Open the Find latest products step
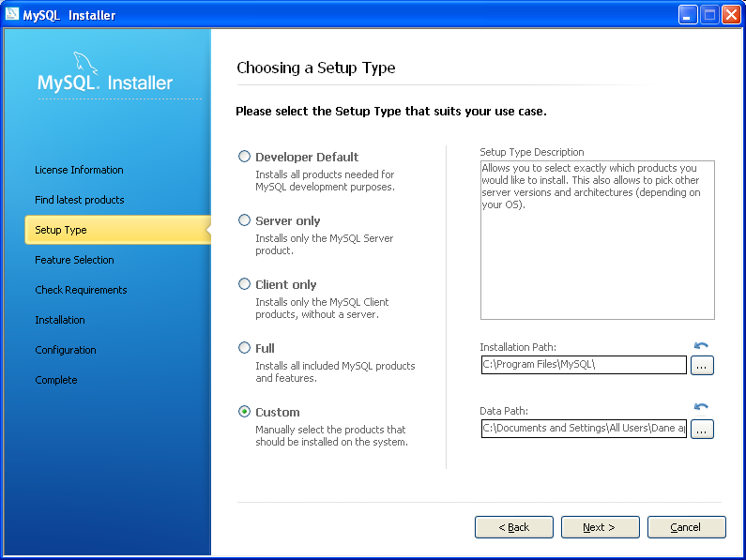746x560 pixels. point(80,200)
